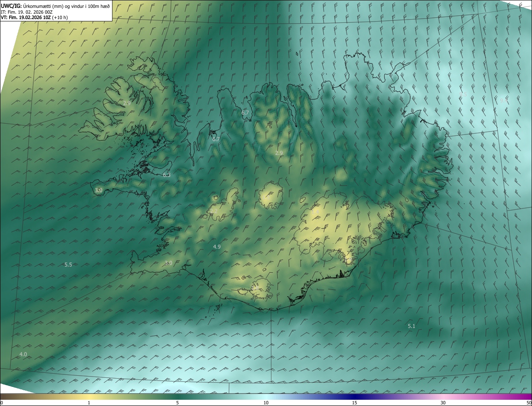This screenshot has height=406, width=532.
Task: Click the 2.9 value over the Westfjords
Action: [127, 103]
